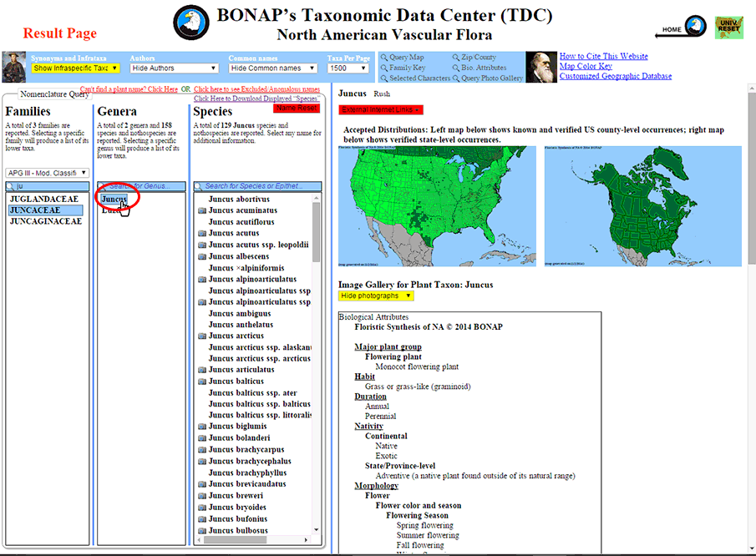Open Show Infraspecific Taxa dropdown
The width and height of the screenshot is (756, 556).
click(75, 68)
